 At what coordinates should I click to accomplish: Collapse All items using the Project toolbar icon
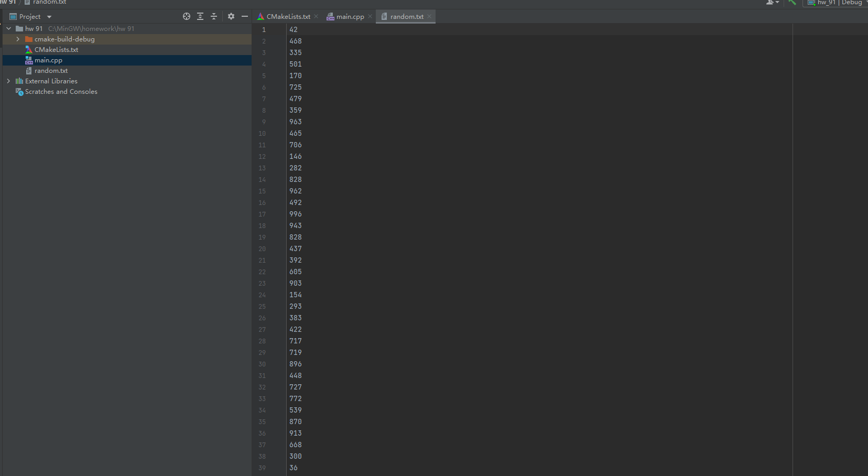[214, 16]
